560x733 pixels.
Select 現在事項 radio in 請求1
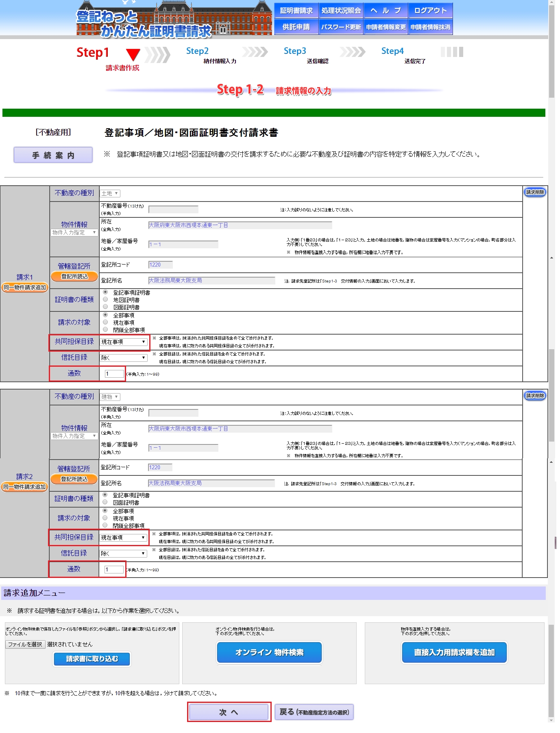tap(105, 322)
